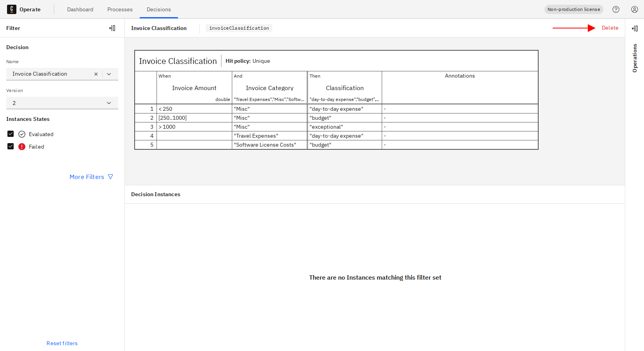Click the Camunda Operate logo icon
Image resolution: width=644 pixels, height=351 pixels.
[x=12, y=9]
